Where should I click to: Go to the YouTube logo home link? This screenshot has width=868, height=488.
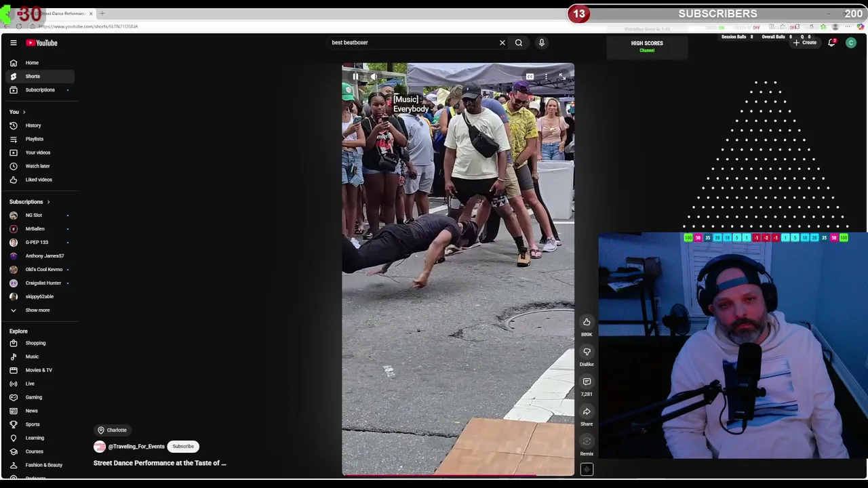tap(42, 43)
